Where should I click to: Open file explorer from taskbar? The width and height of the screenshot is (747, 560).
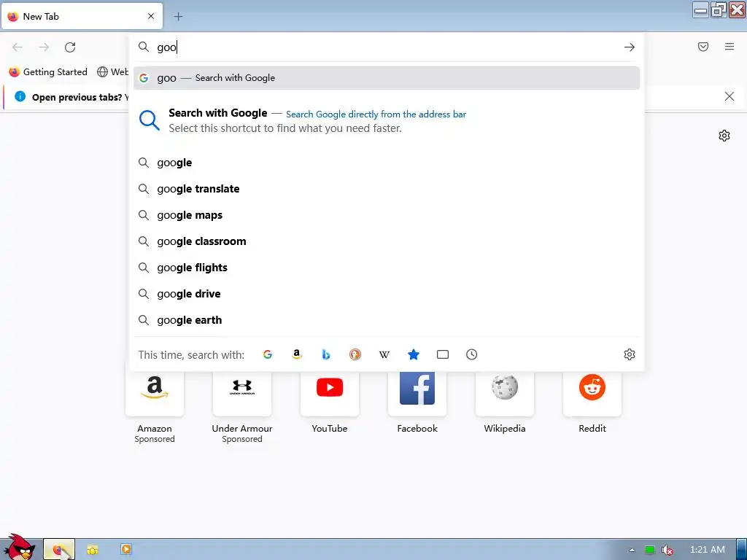93,550
